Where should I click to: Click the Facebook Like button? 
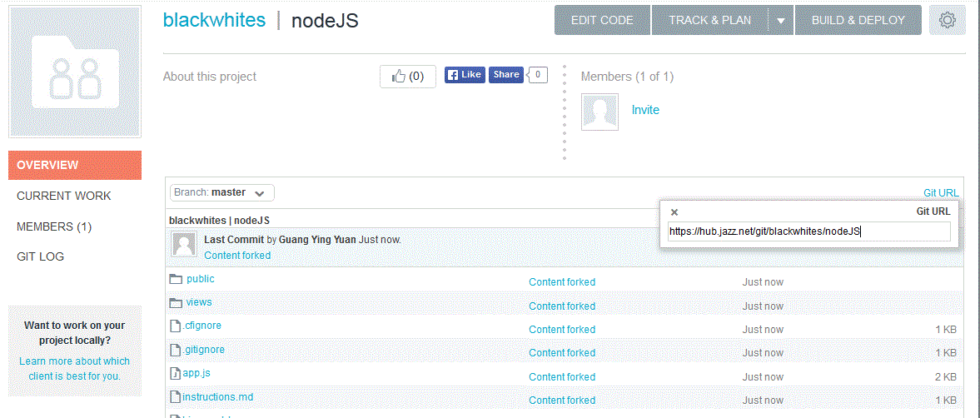point(465,74)
